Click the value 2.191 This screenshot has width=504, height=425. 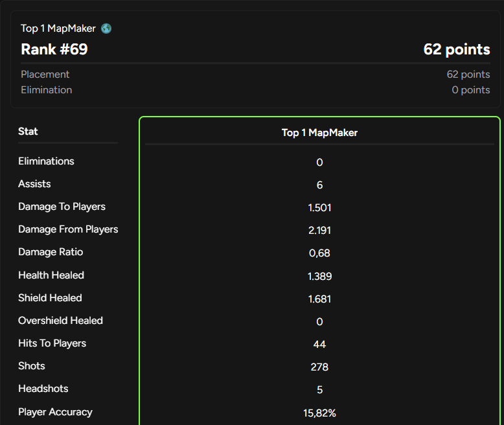(319, 231)
